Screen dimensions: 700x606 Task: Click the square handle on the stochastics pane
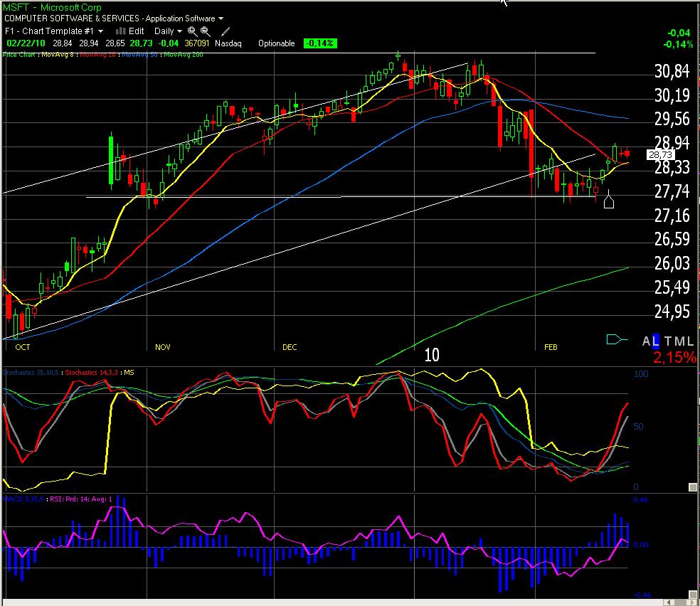click(692, 487)
